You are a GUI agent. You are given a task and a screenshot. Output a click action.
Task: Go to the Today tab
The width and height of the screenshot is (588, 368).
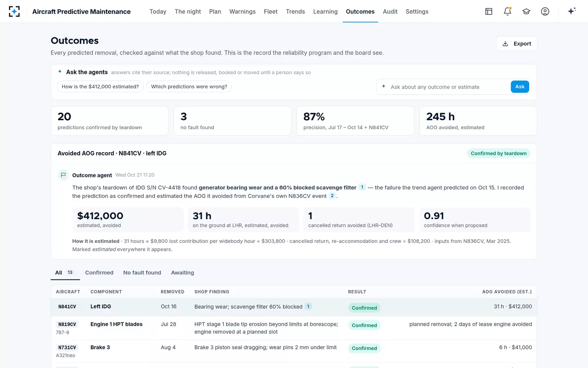pos(158,11)
